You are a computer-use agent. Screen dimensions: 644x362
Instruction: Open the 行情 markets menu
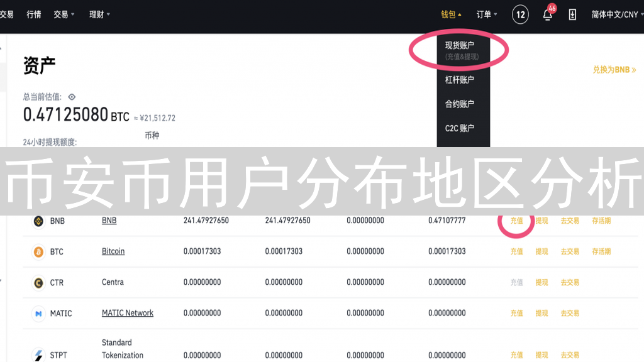[34, 15]
